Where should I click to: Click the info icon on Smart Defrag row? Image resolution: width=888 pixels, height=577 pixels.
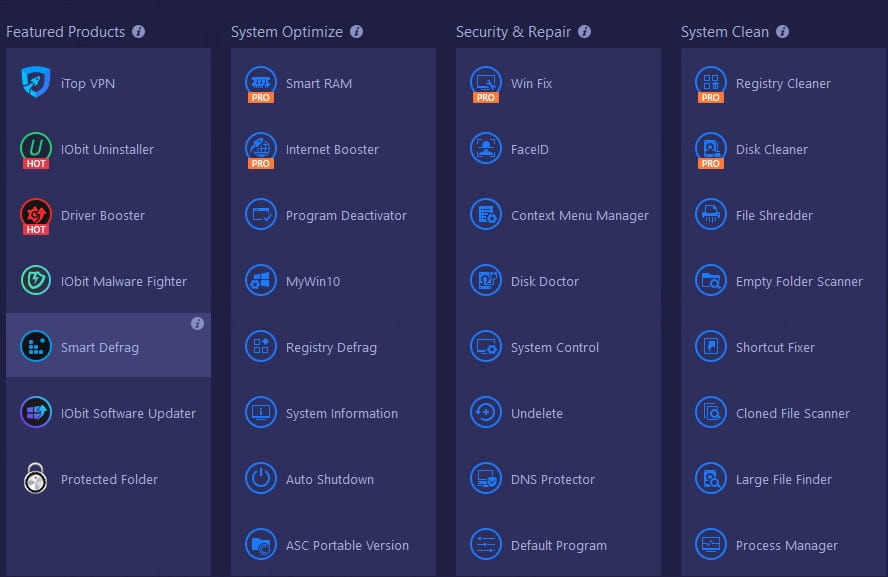pyautogui.click(x=197, y=323)
